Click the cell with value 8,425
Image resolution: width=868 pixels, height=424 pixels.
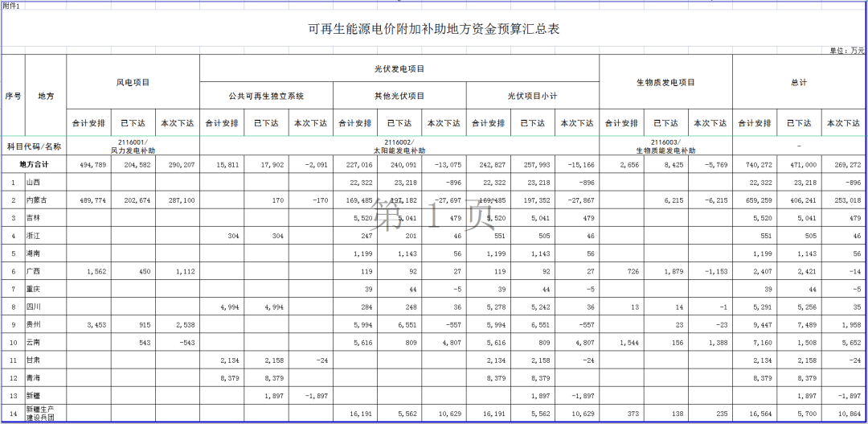click(x=666, y=165)
